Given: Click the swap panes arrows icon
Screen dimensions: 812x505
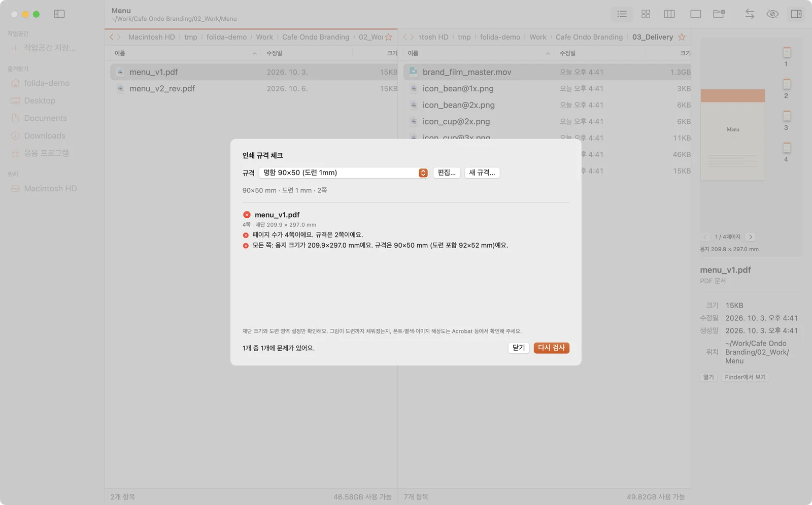Looking at the screenshot, I should [750, 14].
